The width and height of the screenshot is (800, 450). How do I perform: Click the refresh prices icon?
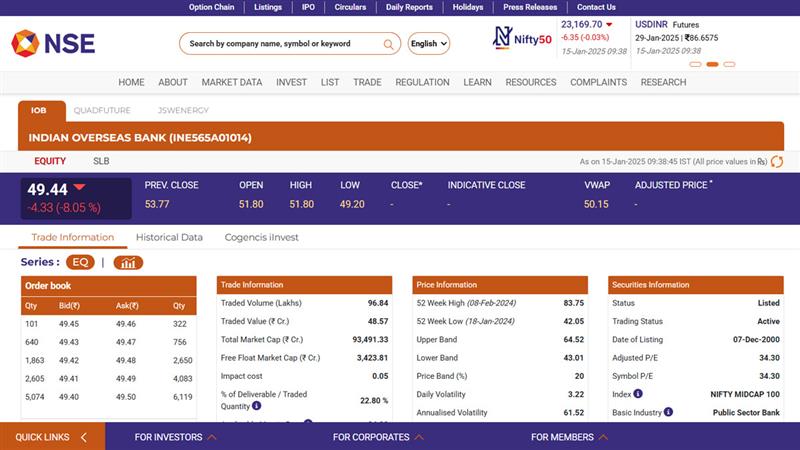click(x=777, y=161)
